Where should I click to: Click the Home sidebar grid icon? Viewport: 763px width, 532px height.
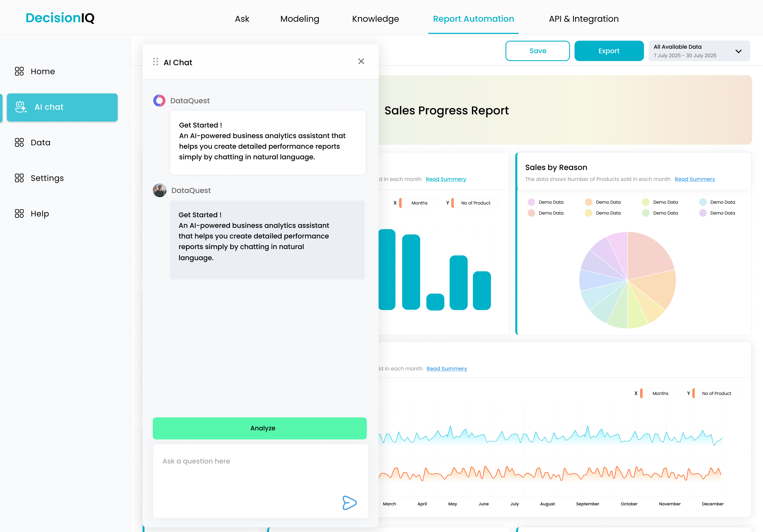(19, 71)
